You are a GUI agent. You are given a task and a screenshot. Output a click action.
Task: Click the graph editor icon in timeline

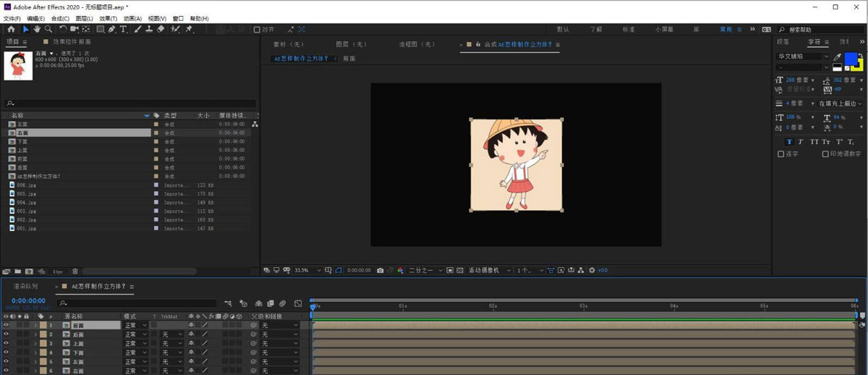[298, 304]
